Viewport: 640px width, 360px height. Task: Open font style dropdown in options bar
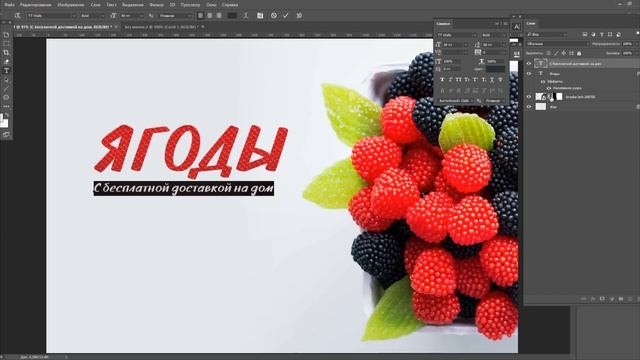93,16
